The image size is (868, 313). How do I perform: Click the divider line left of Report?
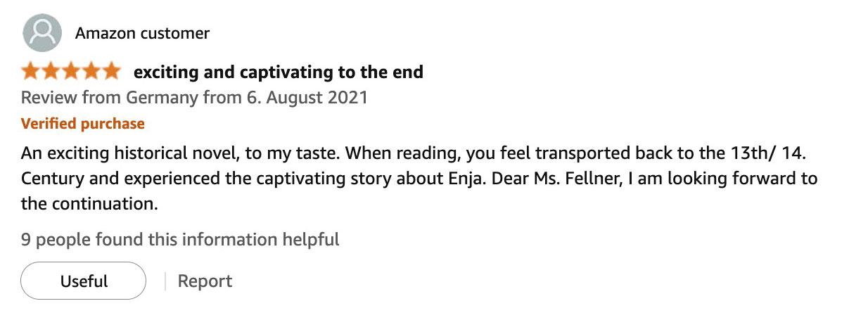click(165, 281)
